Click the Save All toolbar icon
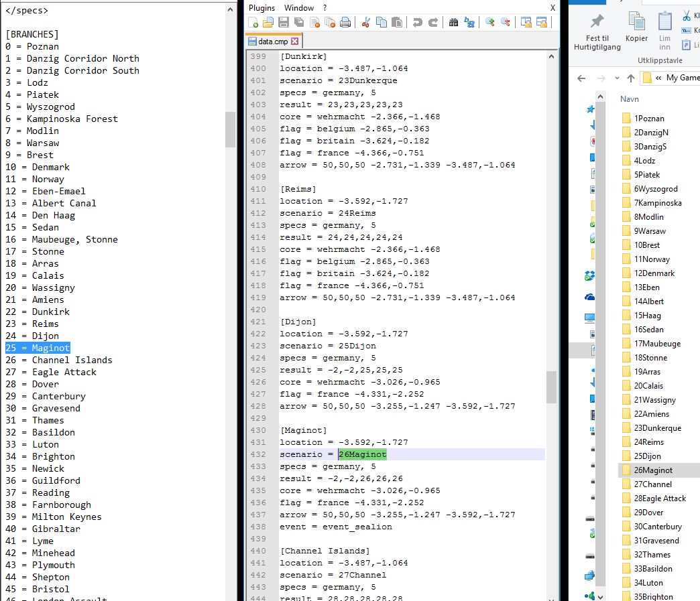Image resolution: width=700 pixels, height=601 pixels. pos(299,22)
